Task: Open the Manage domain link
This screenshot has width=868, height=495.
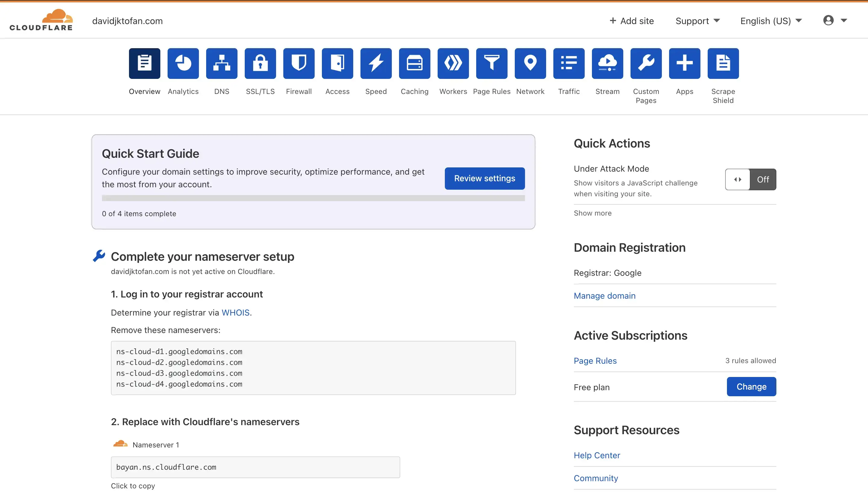Action: 604,296
